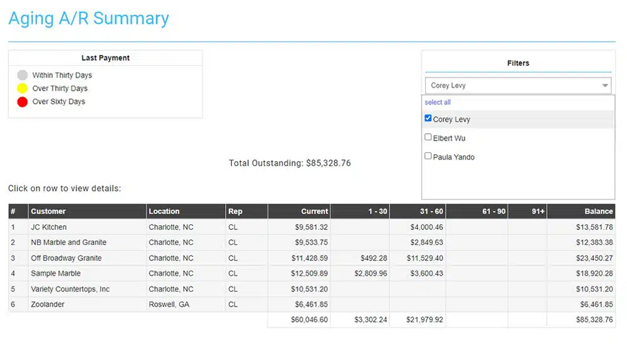Image resolution: width=627 pixels, height=364 pixels.
Task: Click the yellow Over Thirty Days circle
Action: [23, 88]
